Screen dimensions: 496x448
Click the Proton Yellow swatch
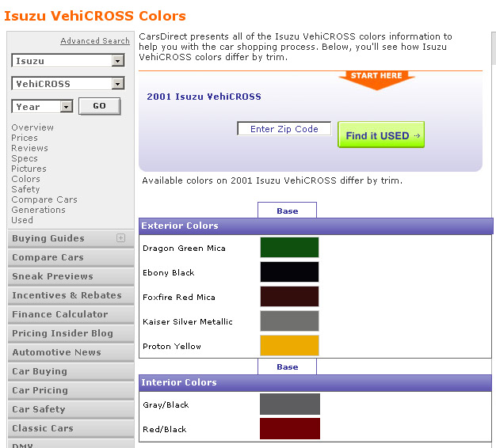pyautogui.click(x=289, y=345)
